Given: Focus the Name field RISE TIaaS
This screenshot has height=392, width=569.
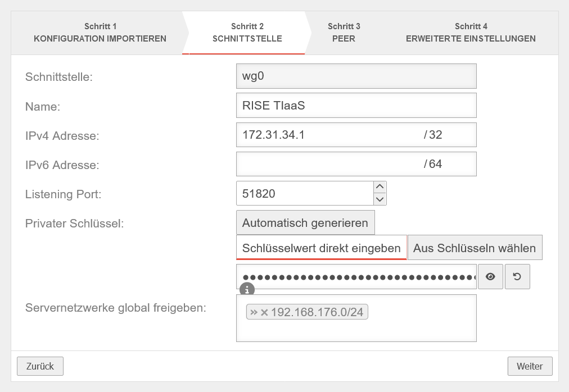Looking at the screenshot, I should coord(356,105).
